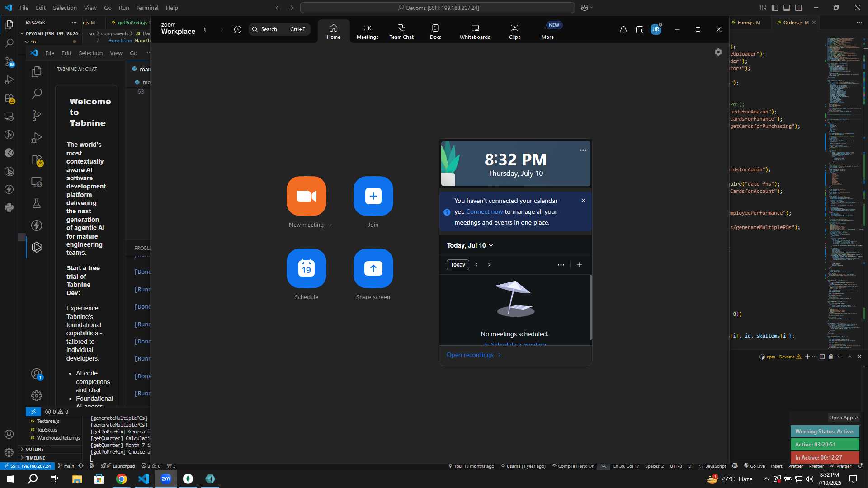Open the Schedule meeting calendar icon
The height and width of the screenshot is (488, 868).
(306, 268)
